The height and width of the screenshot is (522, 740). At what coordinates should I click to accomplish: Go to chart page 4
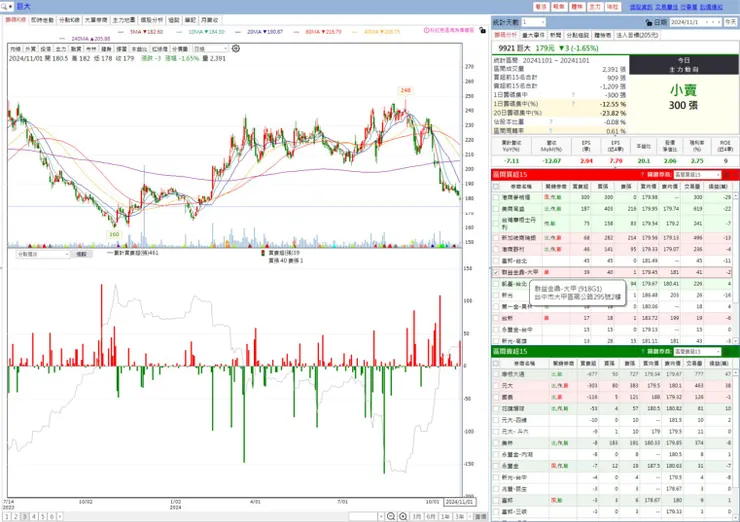(x=34, y=517)
